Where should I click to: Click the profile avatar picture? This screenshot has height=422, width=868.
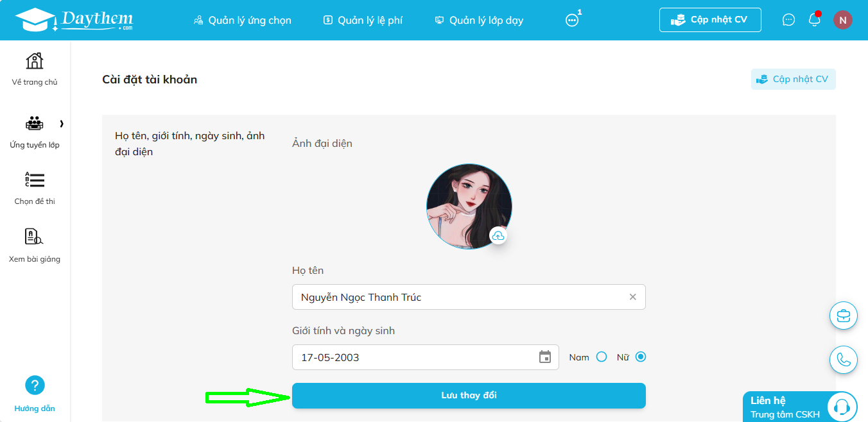point(469,206)
